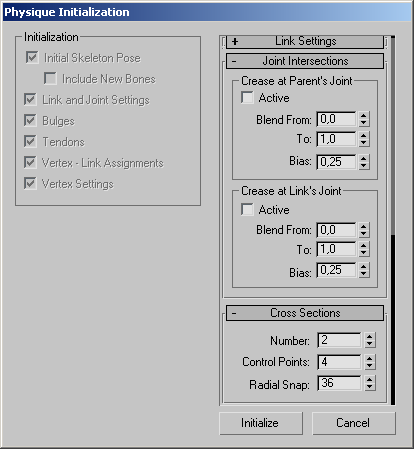This screenshot has width=414, height=449.
Task: Increase Parent's Joint Blend From spinner
Action: click(x=364, y=115)
